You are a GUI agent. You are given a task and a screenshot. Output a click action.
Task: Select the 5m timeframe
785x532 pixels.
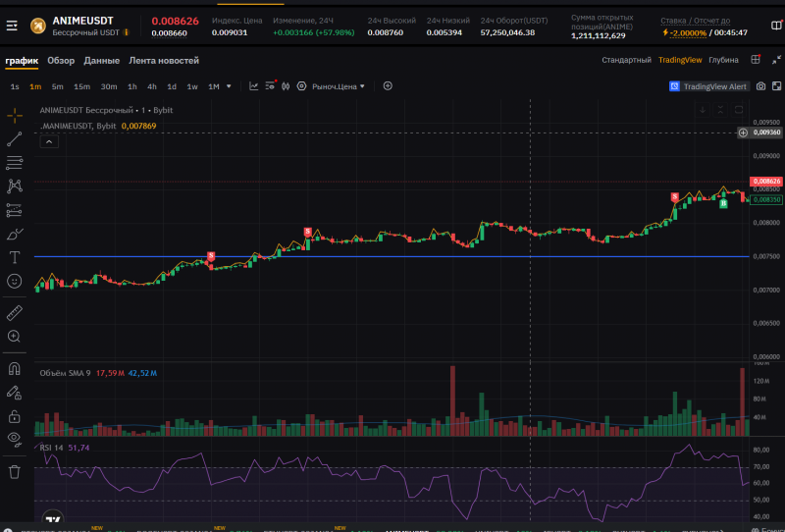coord(58,86)
